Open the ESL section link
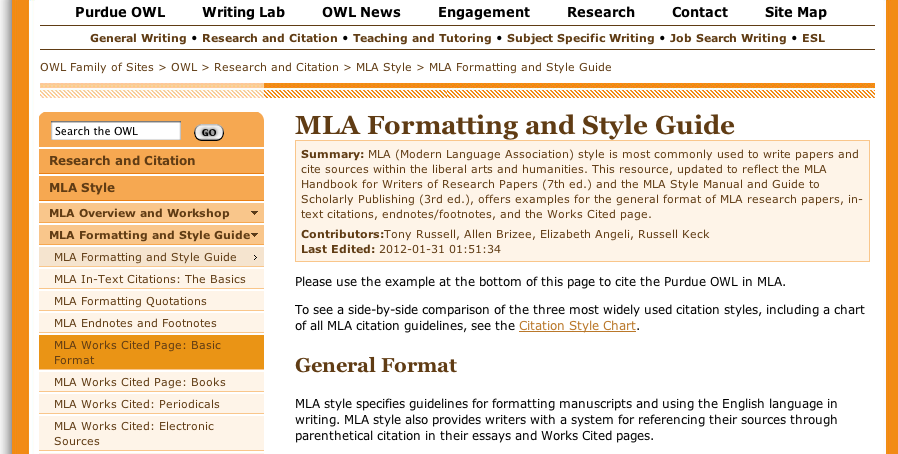The height and width of the screenshot is (454, 898). pos(813,38)
